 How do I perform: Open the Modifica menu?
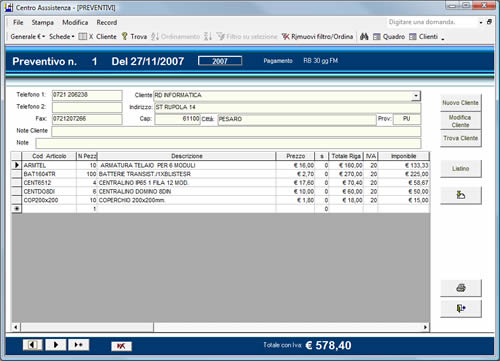pos(75,22)
